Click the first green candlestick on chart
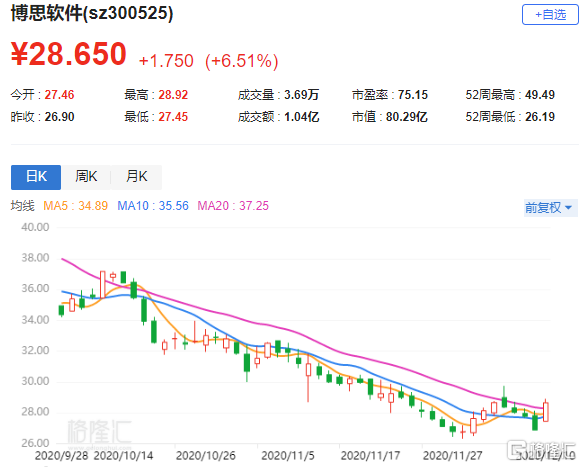The image size is (582, 467). pos(62,311)
